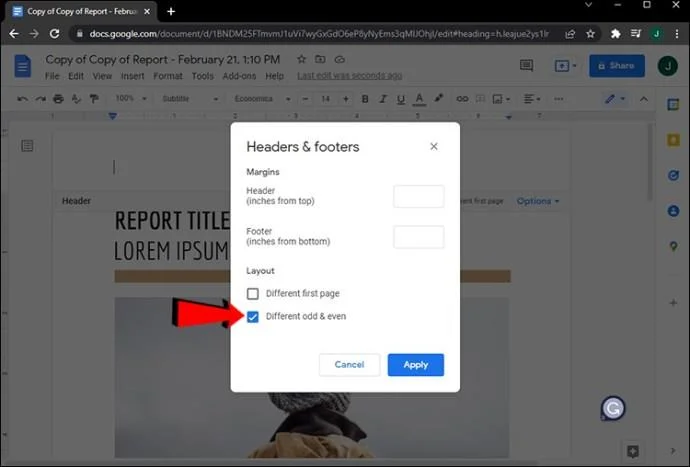The width and height of the screenshot is (690, 467).
Task: Open Tasks in the side panel
Action: (x=673, y=176)
